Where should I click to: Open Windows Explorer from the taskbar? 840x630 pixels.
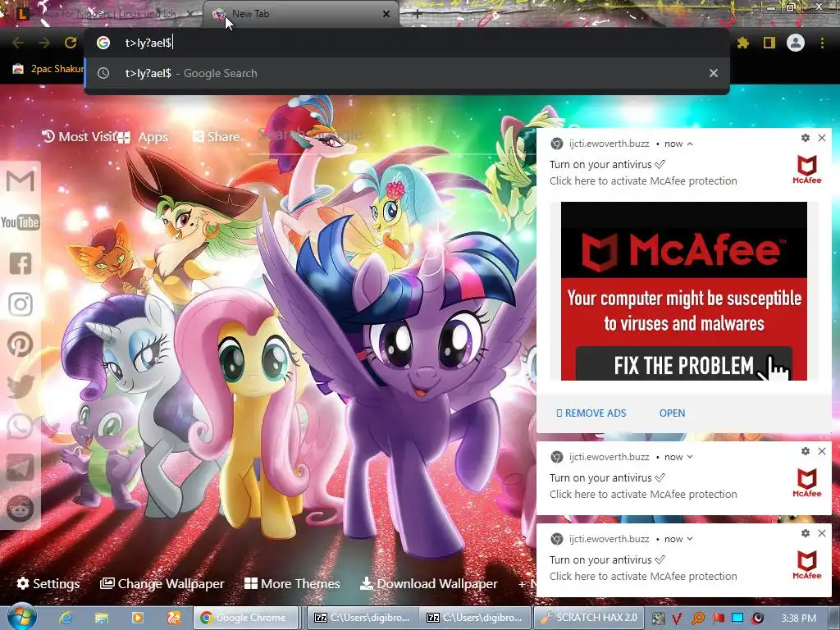102,618
